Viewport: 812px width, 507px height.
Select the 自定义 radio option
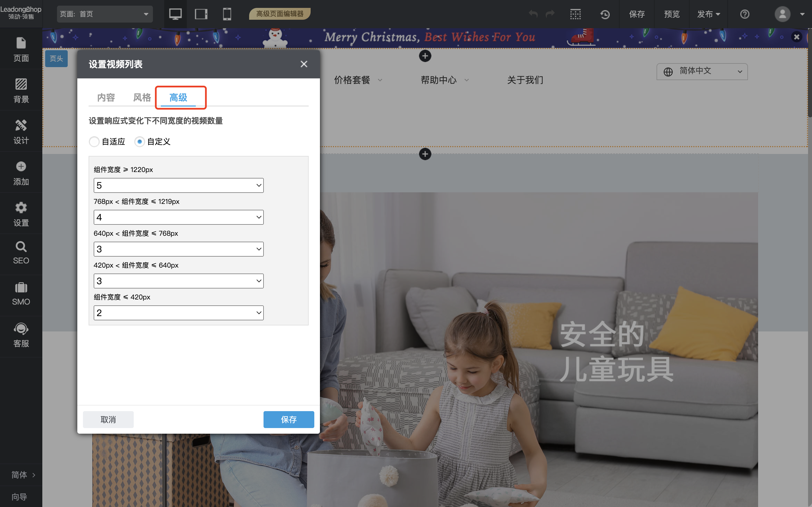pyautogui.click(x=140, y=142)
